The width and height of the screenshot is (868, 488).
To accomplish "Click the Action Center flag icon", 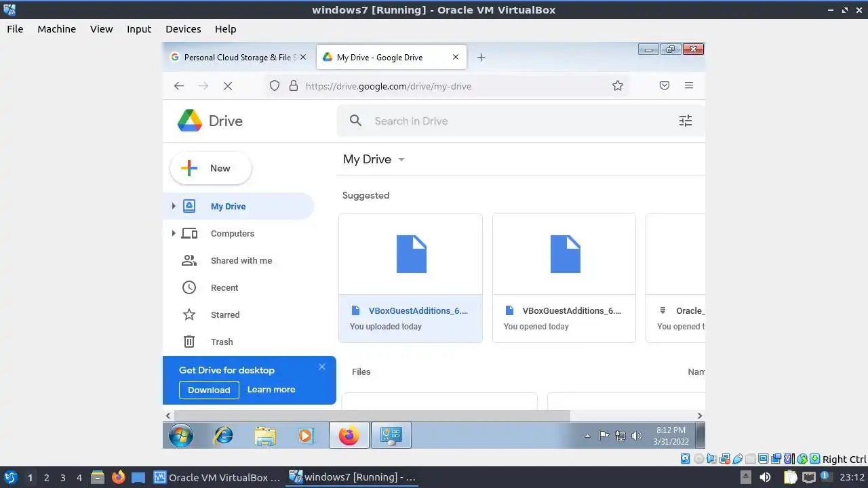I will point(604,436).
